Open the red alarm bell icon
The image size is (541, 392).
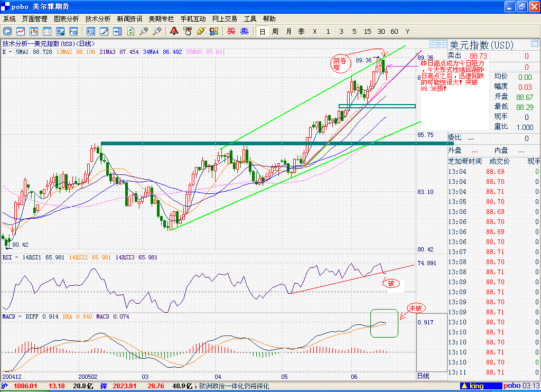click(174, 31)
